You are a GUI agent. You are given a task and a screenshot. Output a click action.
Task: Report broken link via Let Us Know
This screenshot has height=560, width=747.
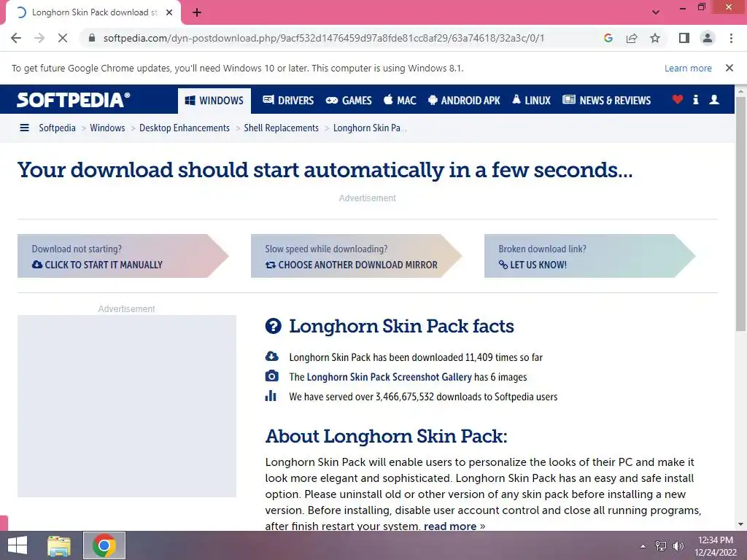tap(589, 256)
